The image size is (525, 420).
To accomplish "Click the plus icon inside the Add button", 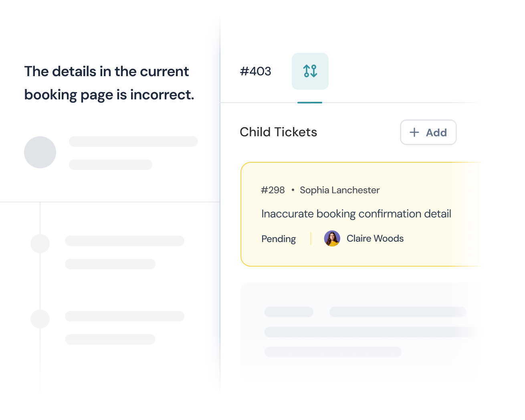I will coord(414,132).
